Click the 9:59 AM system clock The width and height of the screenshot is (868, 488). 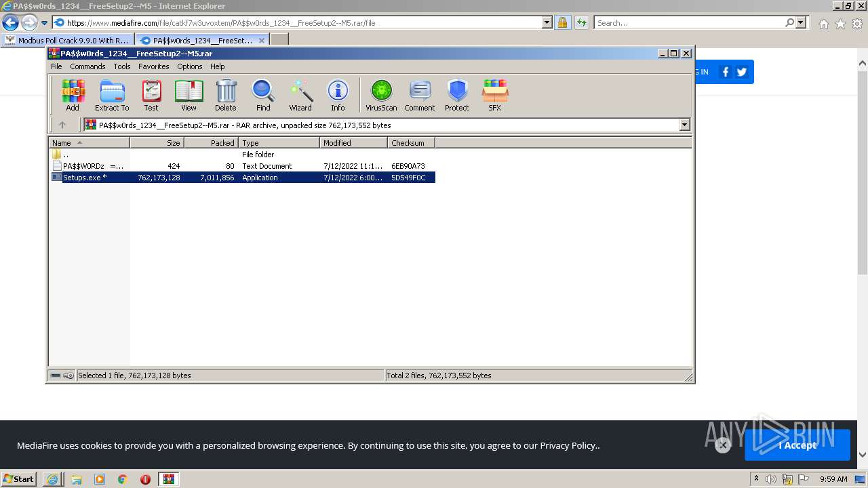click(834, 479)
